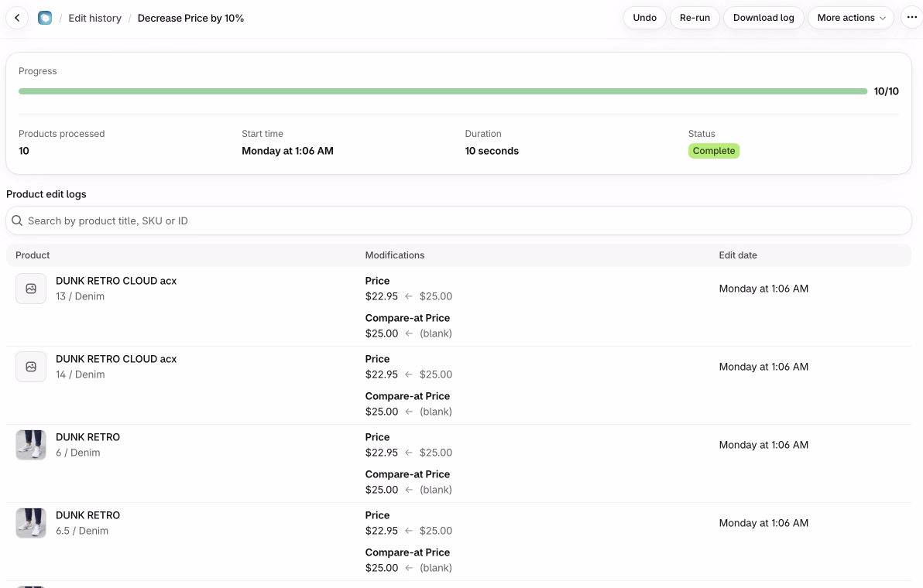Click the Edit date column header
Screen dimensions: 923x588
coord(738,255)
